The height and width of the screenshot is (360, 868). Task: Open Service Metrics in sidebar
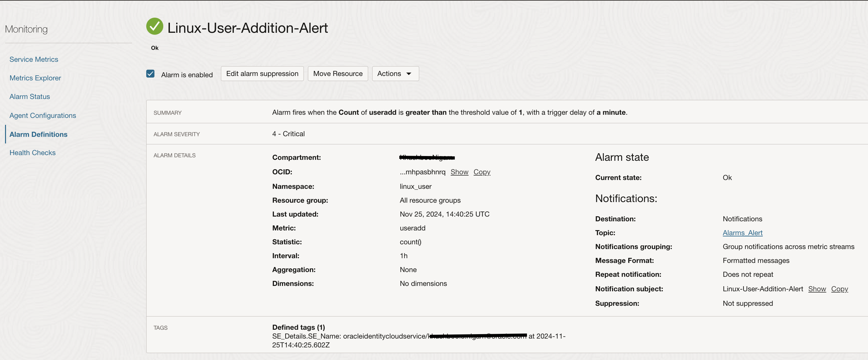34,59
